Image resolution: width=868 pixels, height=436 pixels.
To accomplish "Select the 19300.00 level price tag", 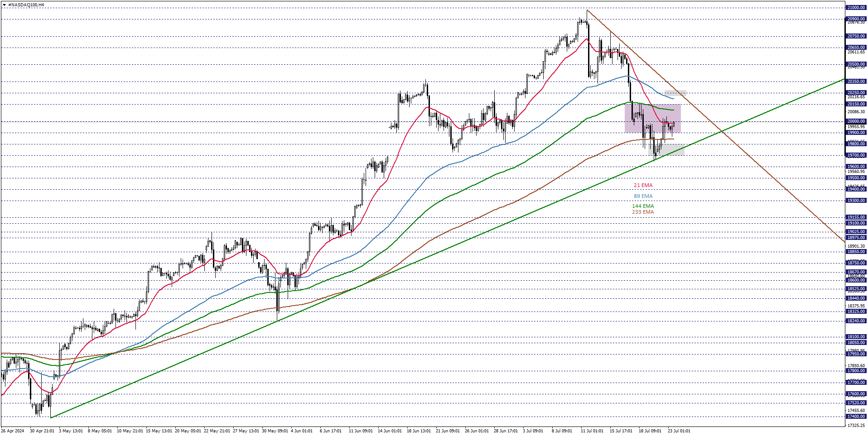I will (x=856, y=201).
